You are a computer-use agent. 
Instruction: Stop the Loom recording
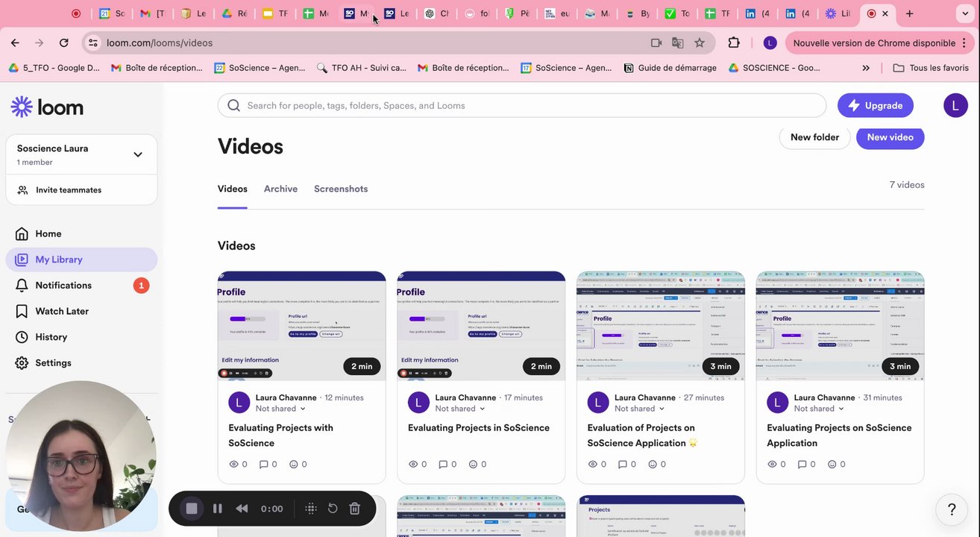[192, 509]
